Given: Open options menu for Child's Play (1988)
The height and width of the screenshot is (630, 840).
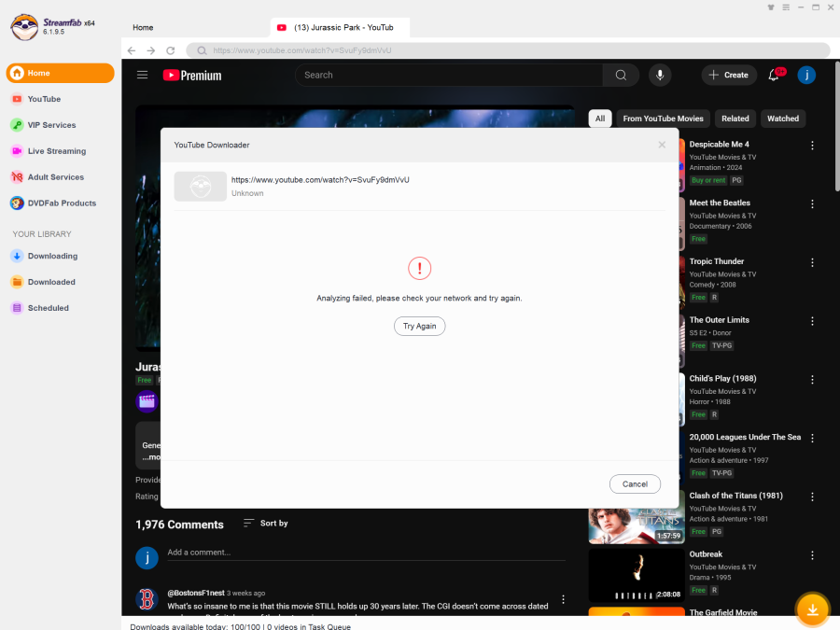Looking at the screenshot, I should (812, 379).
